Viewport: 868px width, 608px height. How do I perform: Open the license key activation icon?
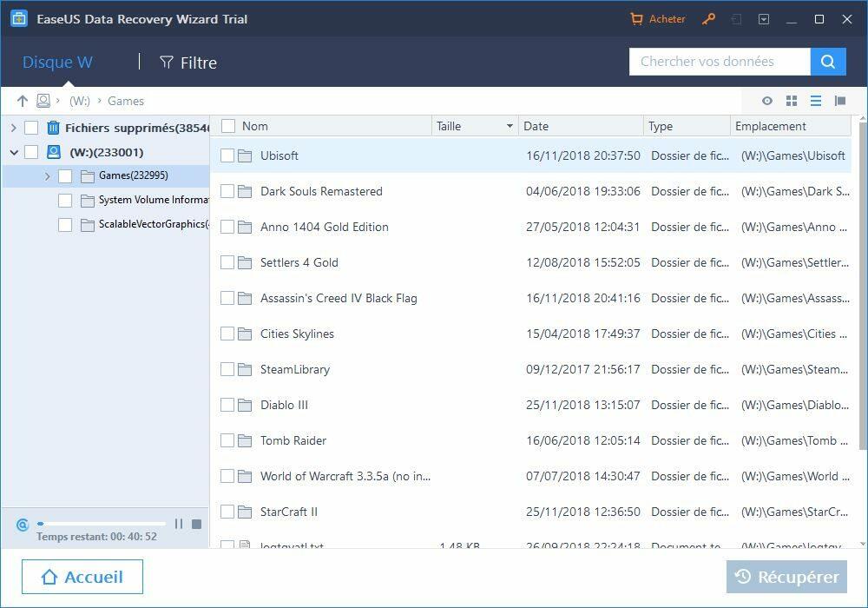click(x=708, y=19)
